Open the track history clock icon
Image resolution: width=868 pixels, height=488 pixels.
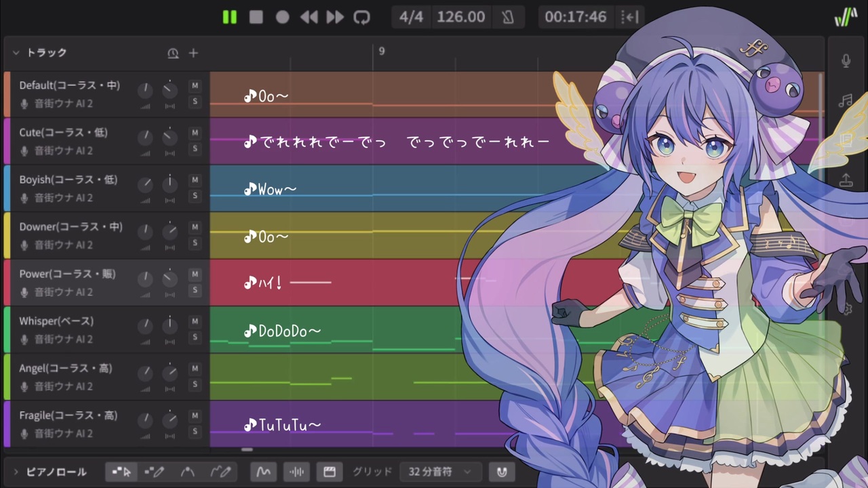[173, 53]
